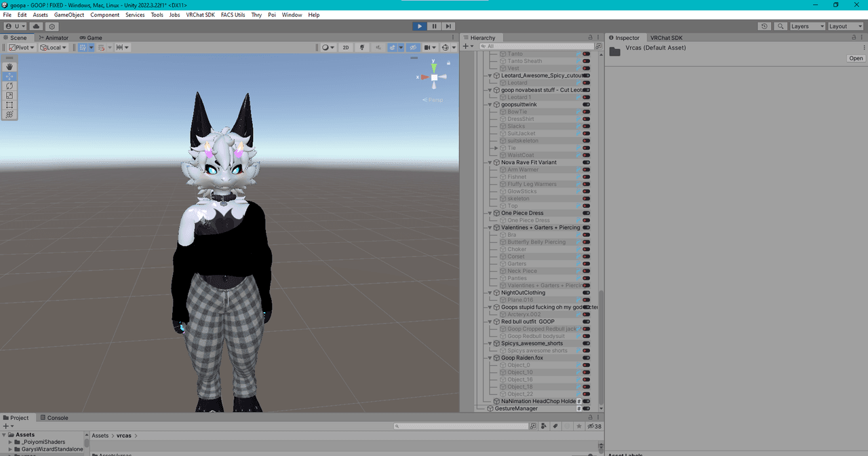Open the Local handle rotation dropdown
868x456 pixels.
[54, 47]
